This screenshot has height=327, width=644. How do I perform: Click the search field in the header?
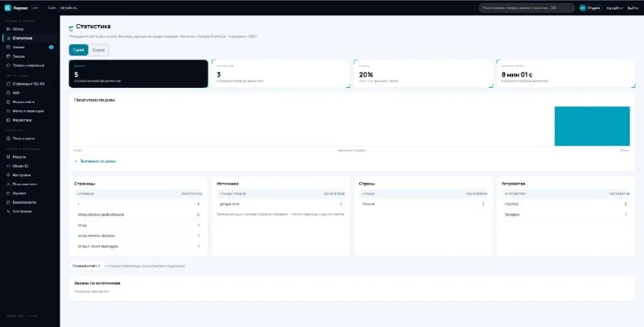tap(527, 8)
